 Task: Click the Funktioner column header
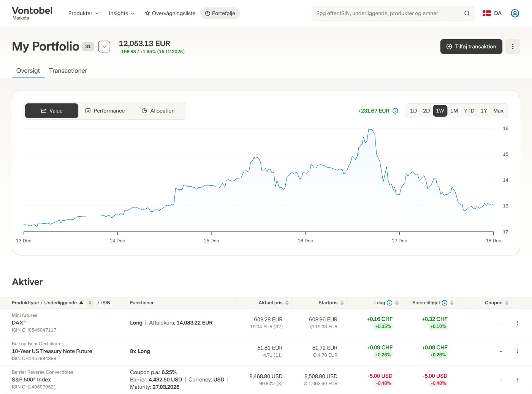(x=142, y=303)
